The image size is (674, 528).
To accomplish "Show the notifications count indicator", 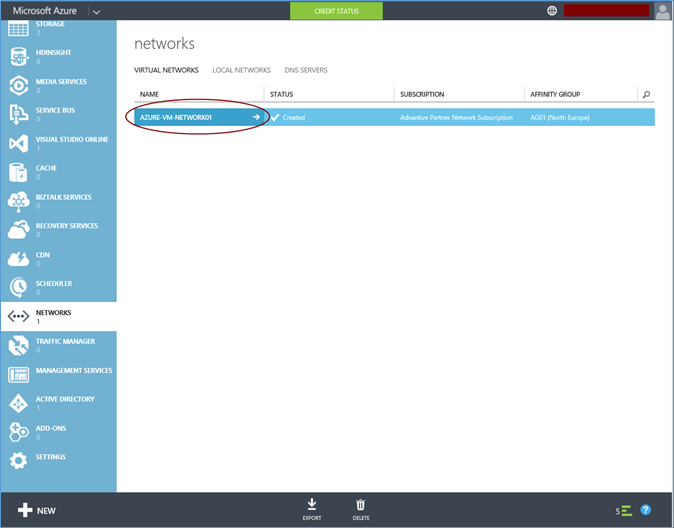I will tap(624, 511).
